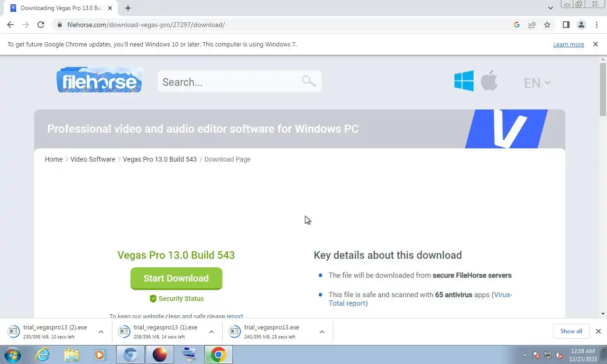This screenshot has width=607, height=364.
Task: Click the green Security Status shield icon
Action: pyautogui.click(x=153, y=299)
